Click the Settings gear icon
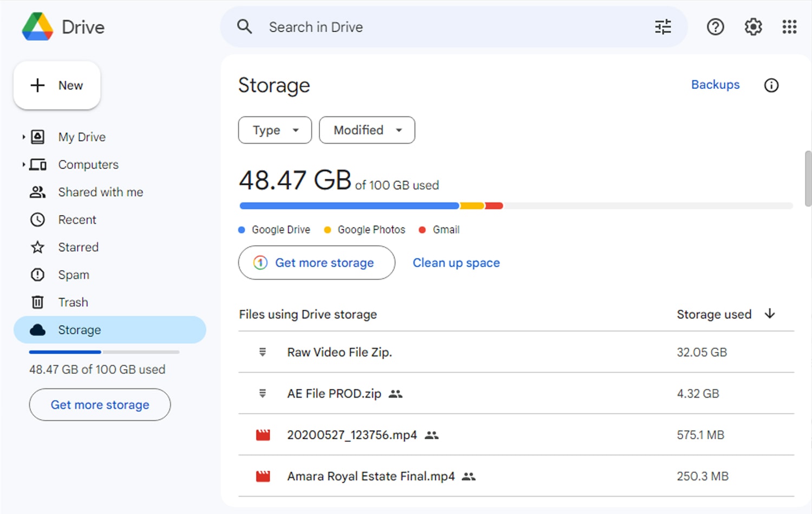Screen dimensions: 812x514 (752, 27)
